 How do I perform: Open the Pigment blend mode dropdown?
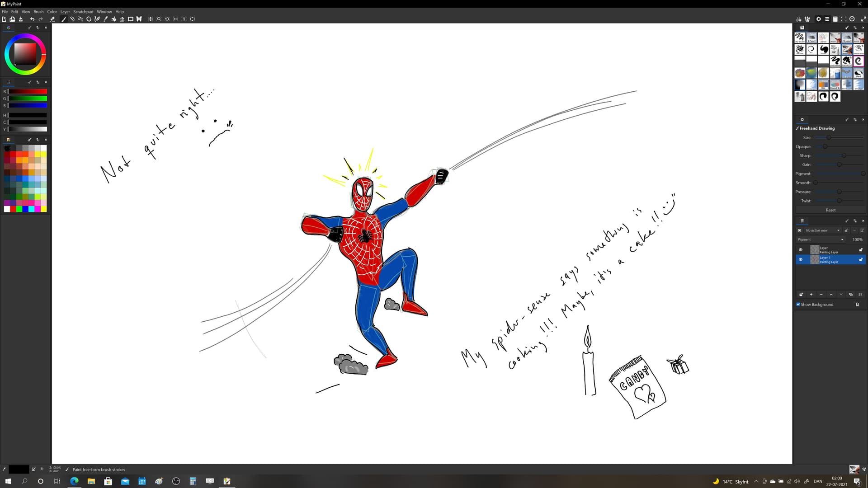[x=821, y=239]
